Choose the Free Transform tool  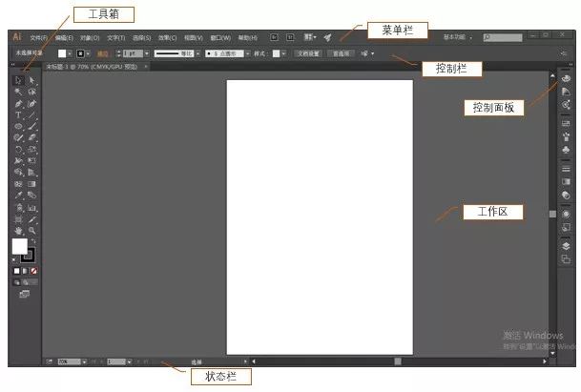click(x=31, y=161)
